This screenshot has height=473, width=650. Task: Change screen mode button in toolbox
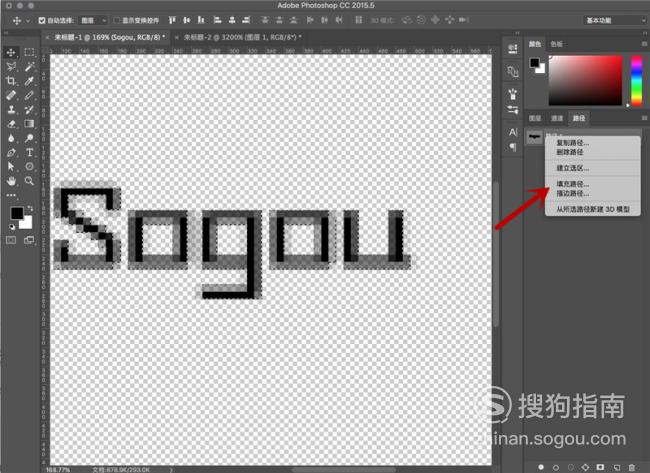point(29,240)
